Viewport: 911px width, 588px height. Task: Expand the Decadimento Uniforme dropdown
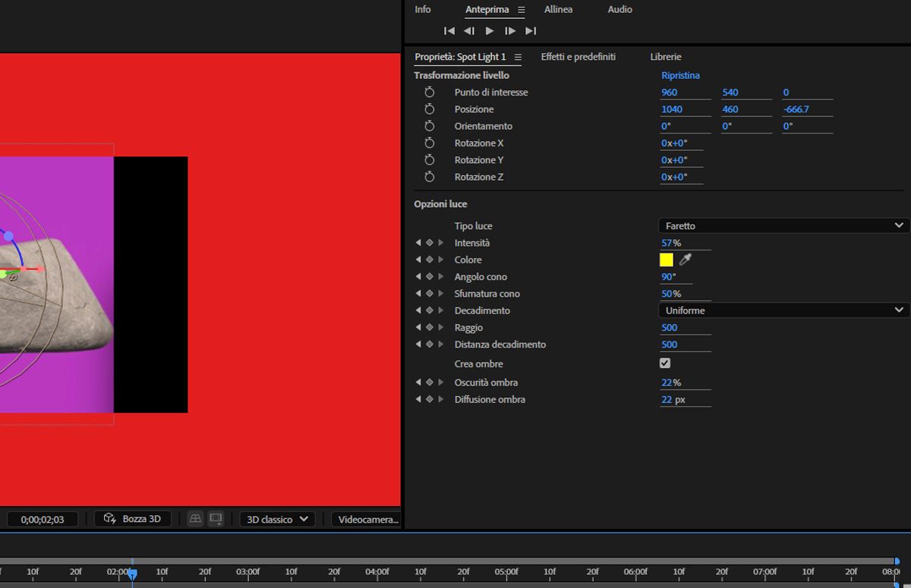(x=782, y=310)
